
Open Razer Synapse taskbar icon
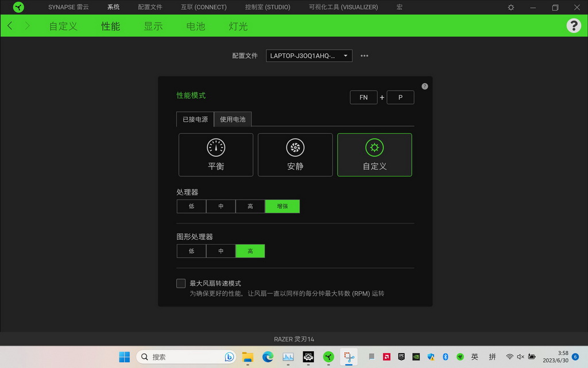[328, 356]
